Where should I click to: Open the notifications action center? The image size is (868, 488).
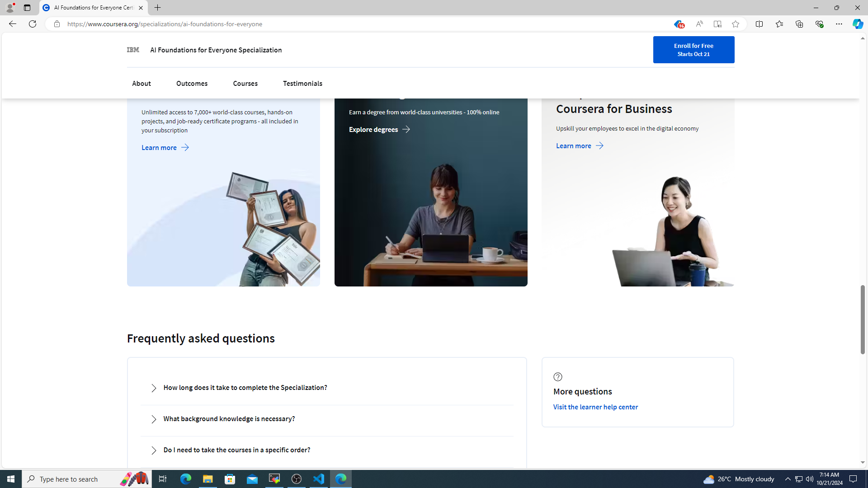(853, 479)
